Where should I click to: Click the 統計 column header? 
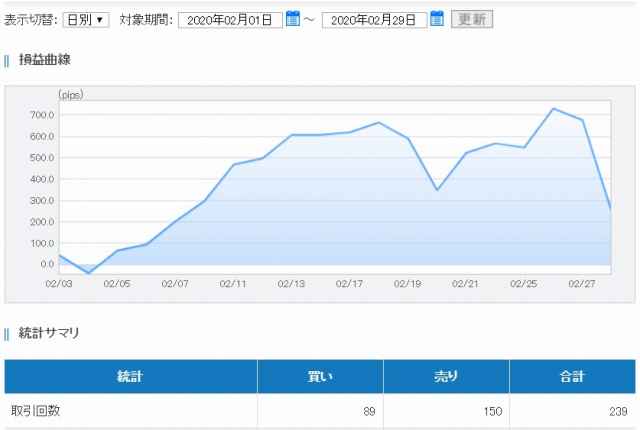(131, 376)
